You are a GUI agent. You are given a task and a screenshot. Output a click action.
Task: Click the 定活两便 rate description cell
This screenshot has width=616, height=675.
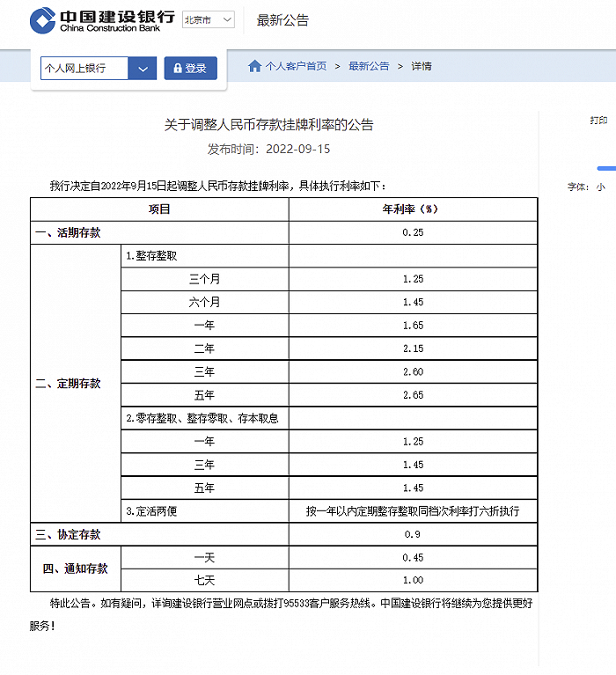point(413,511)
